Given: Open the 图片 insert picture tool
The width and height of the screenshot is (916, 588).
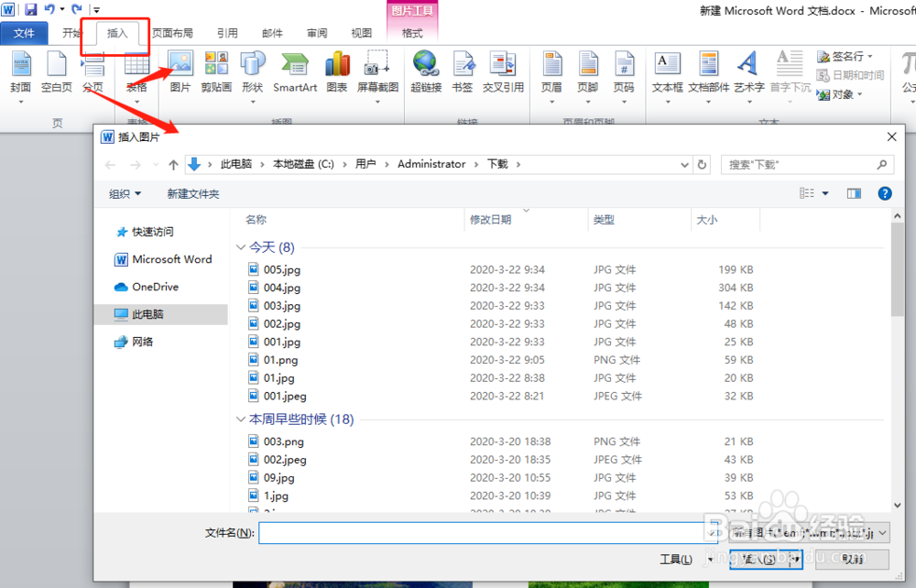Looking at the screenshot, I should [180, 72].
